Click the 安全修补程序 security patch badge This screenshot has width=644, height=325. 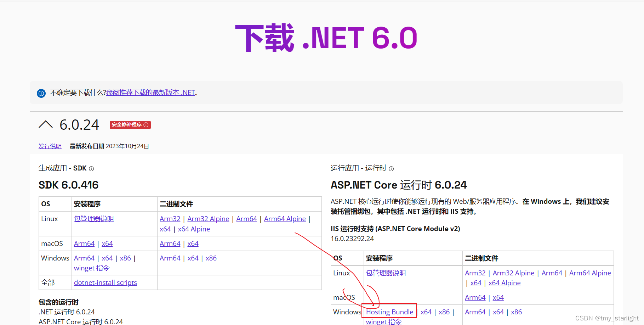coord(130,125)
